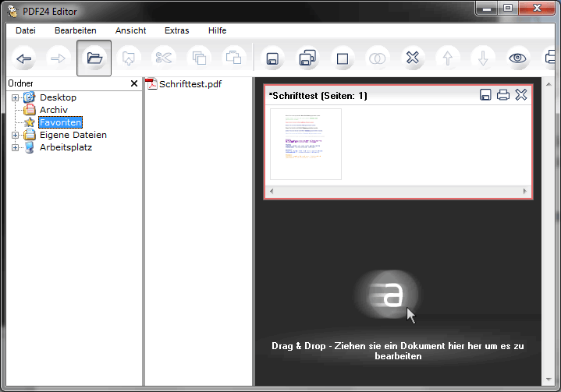
Task: Click left arrow of thumbnail scrollbar
Action: [x=272, y=191]
